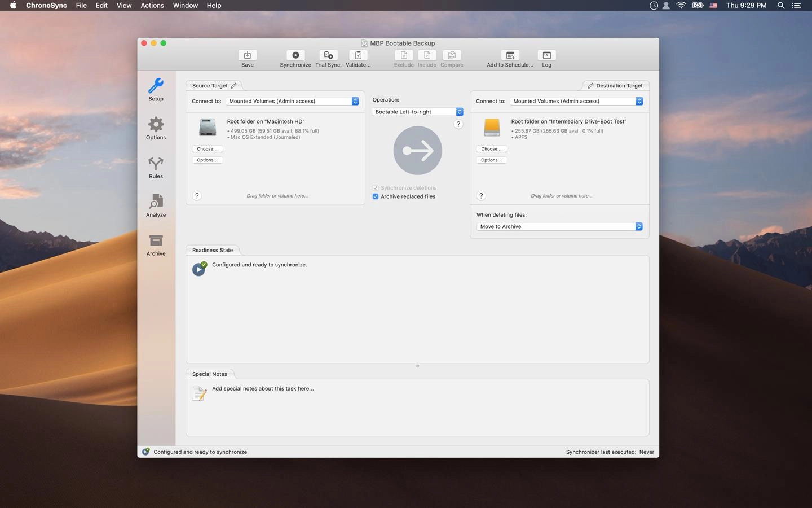This screenshot has width=812, height=508.
Task: Open help for the source target pane
Action: coord(197,196)
